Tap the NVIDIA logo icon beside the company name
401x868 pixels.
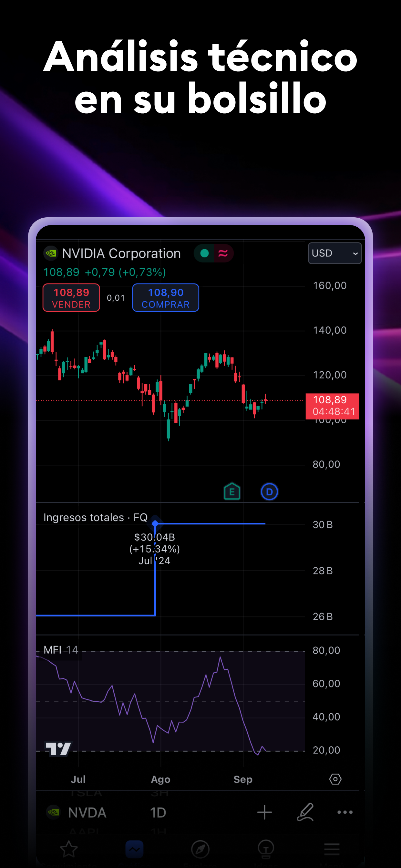(x=51, y=253)
